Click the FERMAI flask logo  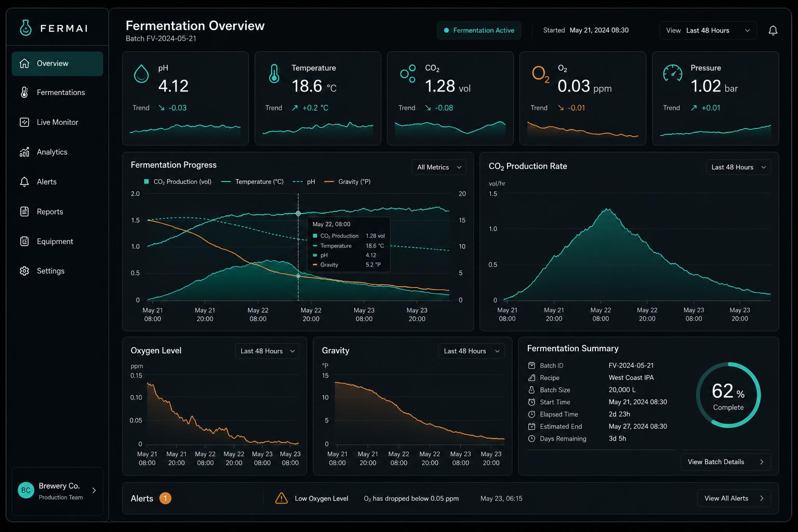tap(25, 28)
